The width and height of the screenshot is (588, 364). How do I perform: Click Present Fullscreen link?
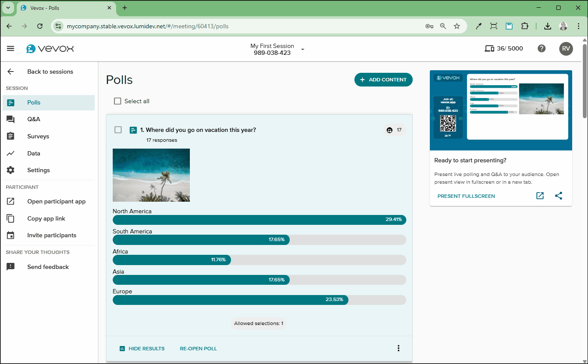(x=466, y=196)
